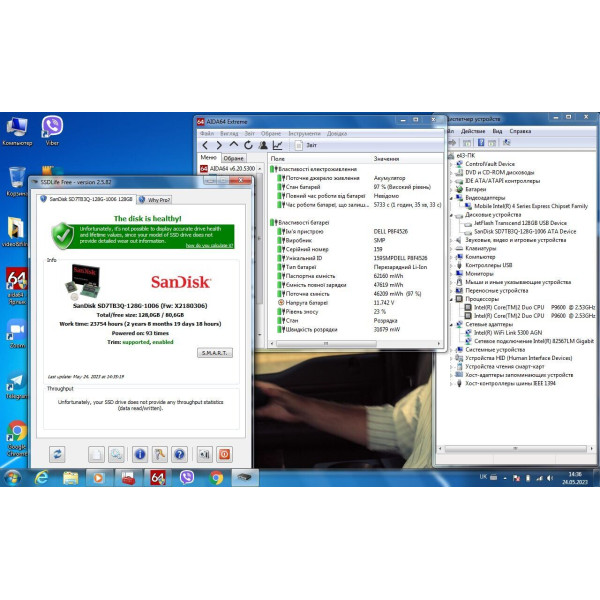Click 'how do you calculate it?' link

pyautogui.click(x=209, y=245)
